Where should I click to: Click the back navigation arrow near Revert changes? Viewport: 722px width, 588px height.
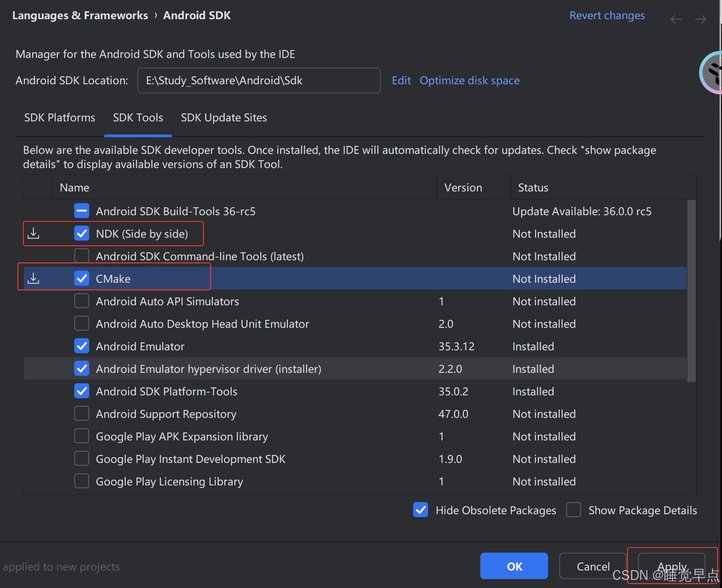pos(676,19)
